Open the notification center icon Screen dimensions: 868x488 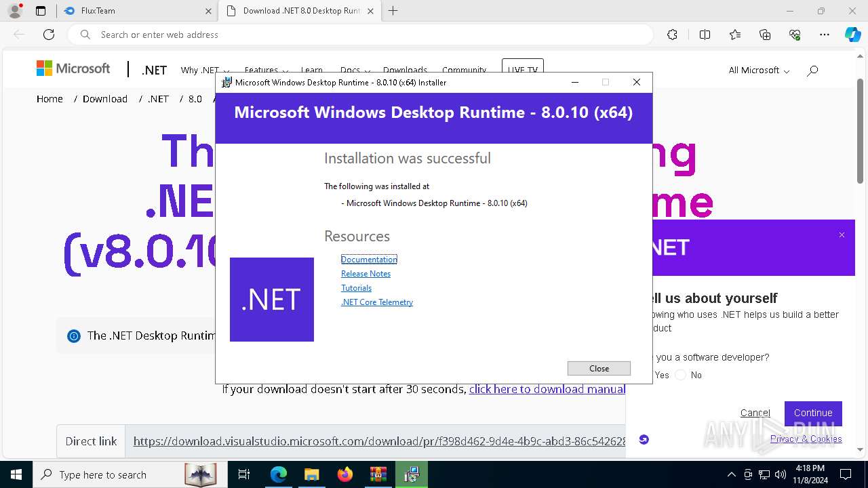tap(846, 474)
